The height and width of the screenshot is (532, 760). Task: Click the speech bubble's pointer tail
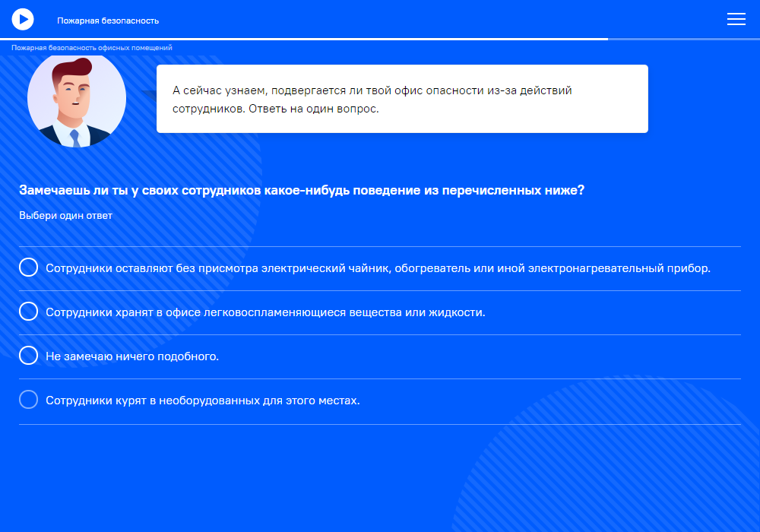[149, 93]
